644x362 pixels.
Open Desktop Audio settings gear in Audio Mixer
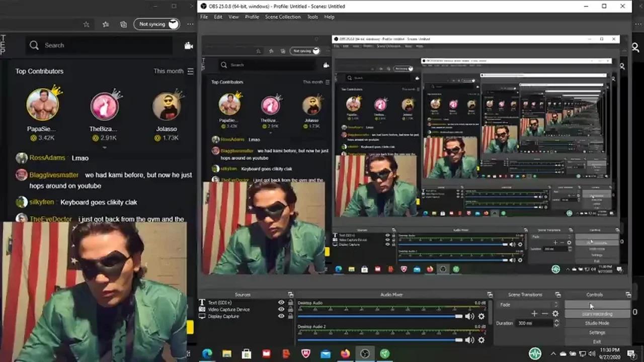(x=481, y=316)
